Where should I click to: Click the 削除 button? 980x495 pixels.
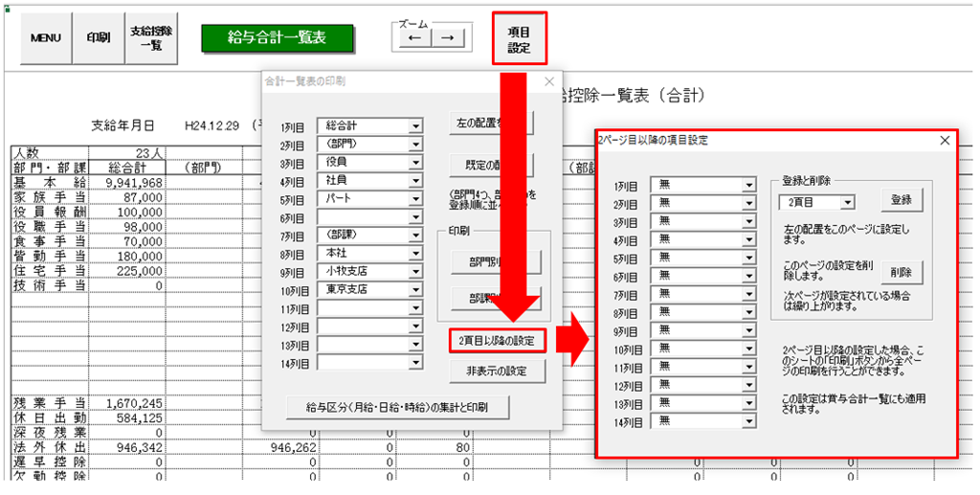(x=901, y=272)
